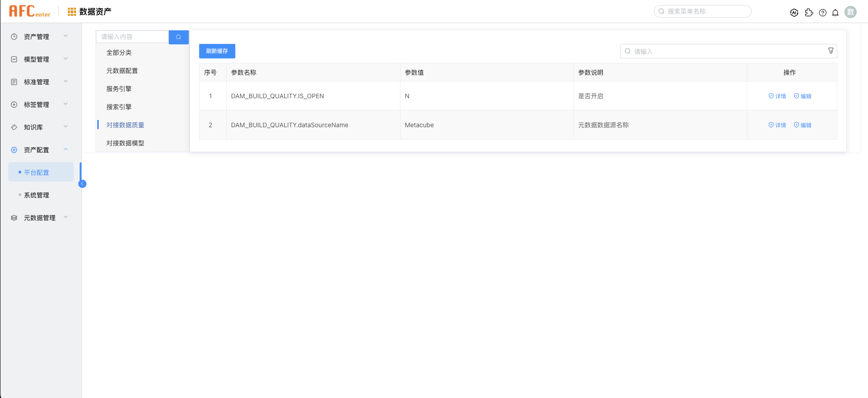Open the notification bell

click(835, 13)
